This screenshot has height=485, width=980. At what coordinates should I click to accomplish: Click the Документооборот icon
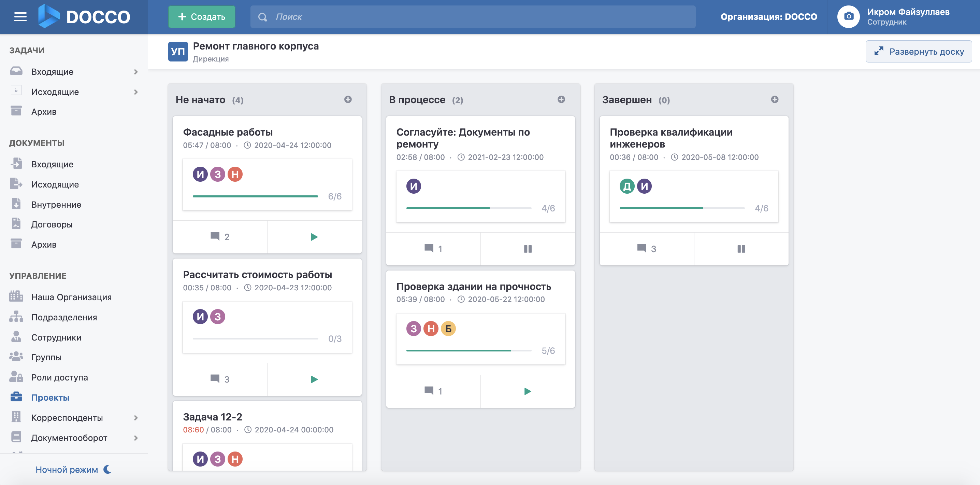[16, 437]
